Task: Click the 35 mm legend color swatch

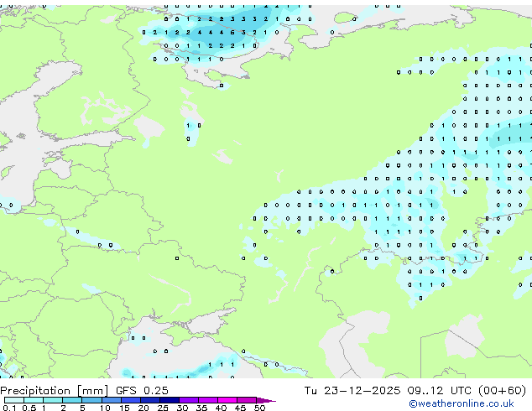Action: (208, 400)
